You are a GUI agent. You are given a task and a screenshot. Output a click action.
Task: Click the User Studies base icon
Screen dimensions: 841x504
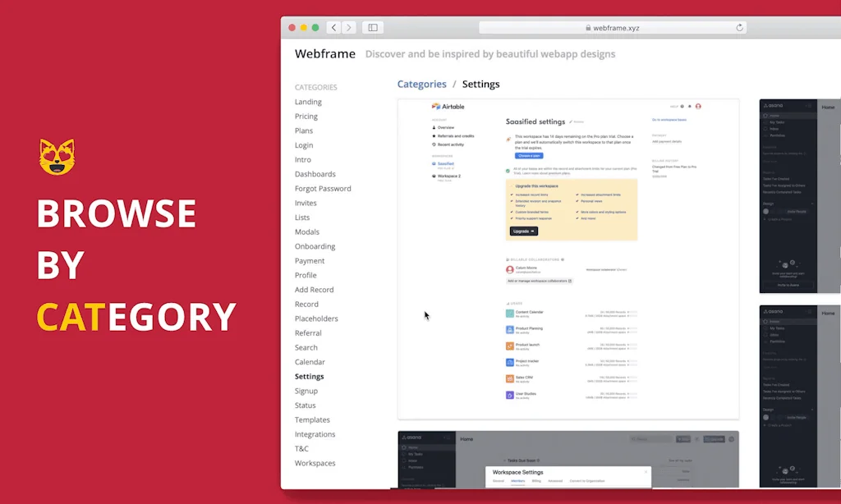point(509,395)
